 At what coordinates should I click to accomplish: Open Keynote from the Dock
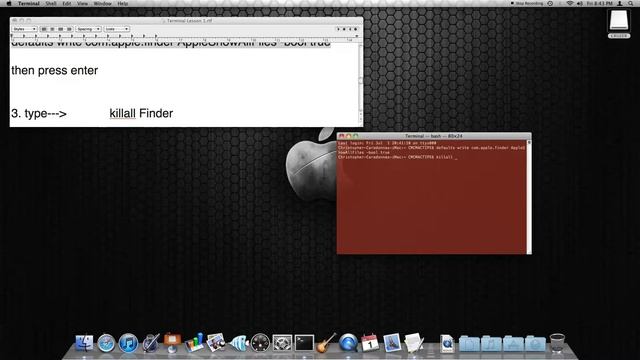[172, 343]
